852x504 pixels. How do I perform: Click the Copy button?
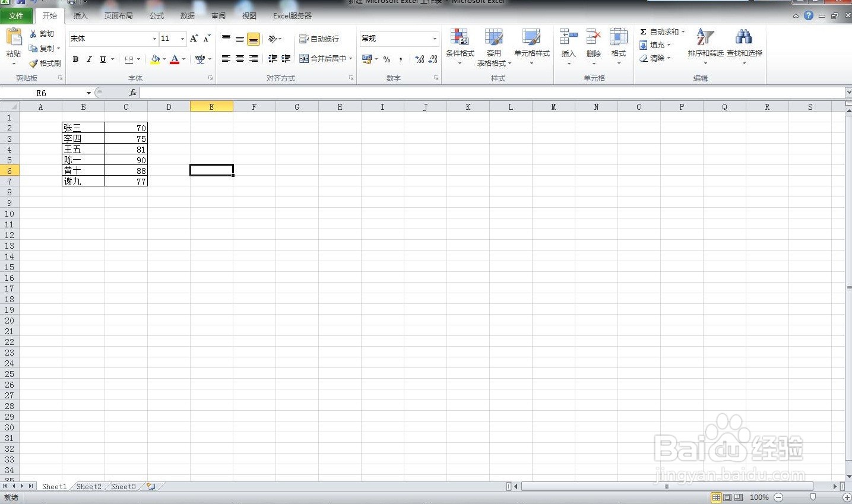(44, 48)
